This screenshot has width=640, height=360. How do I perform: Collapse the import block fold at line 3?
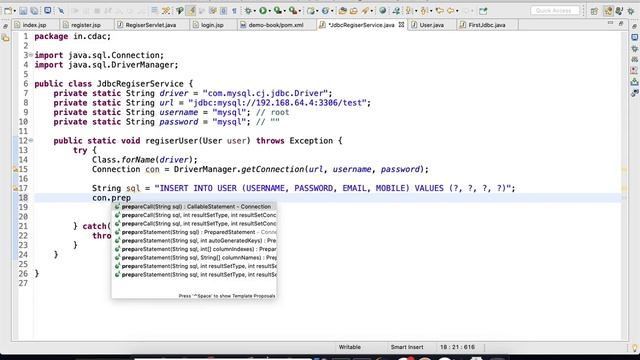click(31, 55)
